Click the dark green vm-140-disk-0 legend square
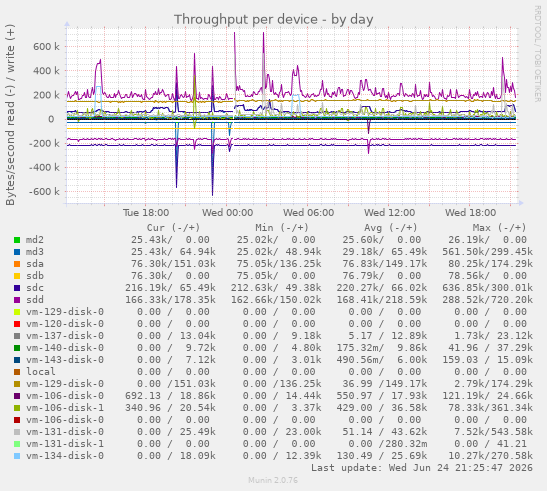Screen dimensions: 547x491 click(17, 348)
